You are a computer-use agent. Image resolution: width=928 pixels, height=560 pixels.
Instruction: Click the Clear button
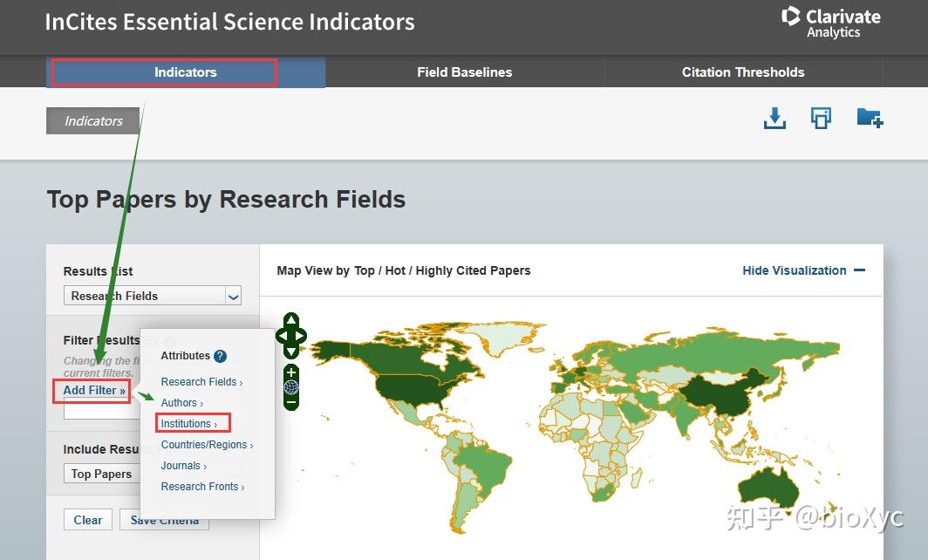coord(87,520)
